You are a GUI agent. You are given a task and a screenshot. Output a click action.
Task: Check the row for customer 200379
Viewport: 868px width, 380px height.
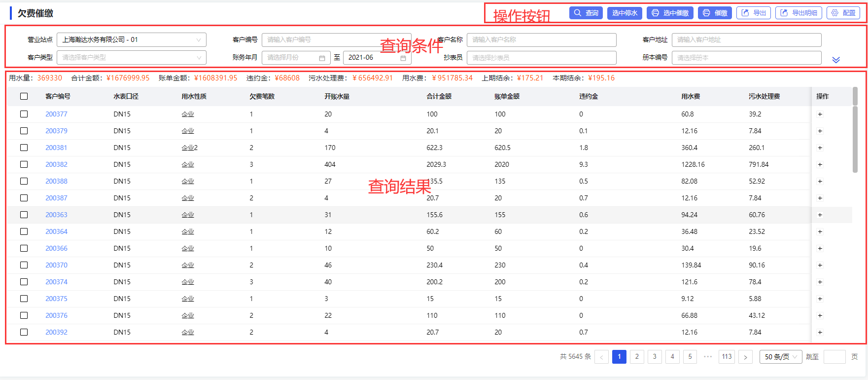pyautogui.click(x=24, y=131)
